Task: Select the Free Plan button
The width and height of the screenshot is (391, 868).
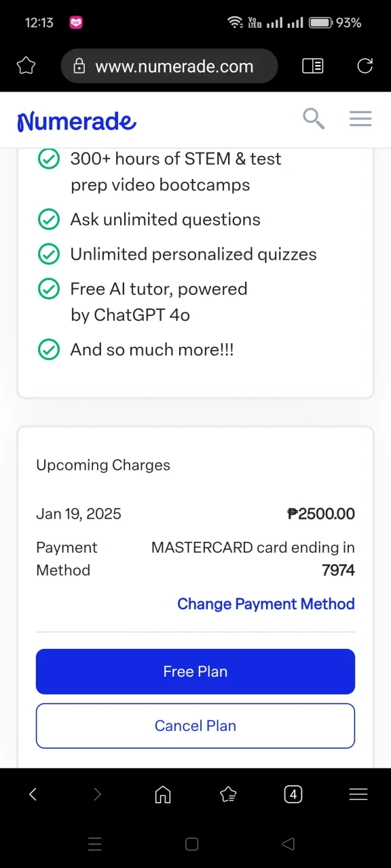Action: [195, 671]
